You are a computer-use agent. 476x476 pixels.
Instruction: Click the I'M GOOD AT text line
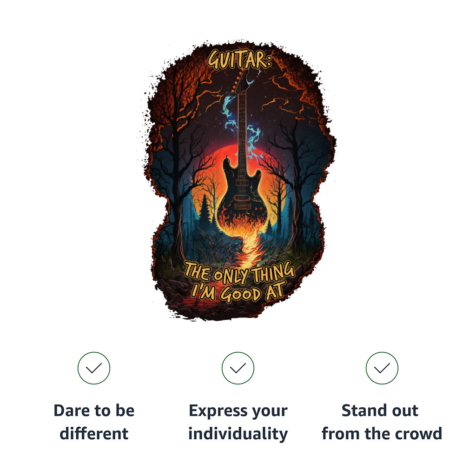tap(239, 292)
